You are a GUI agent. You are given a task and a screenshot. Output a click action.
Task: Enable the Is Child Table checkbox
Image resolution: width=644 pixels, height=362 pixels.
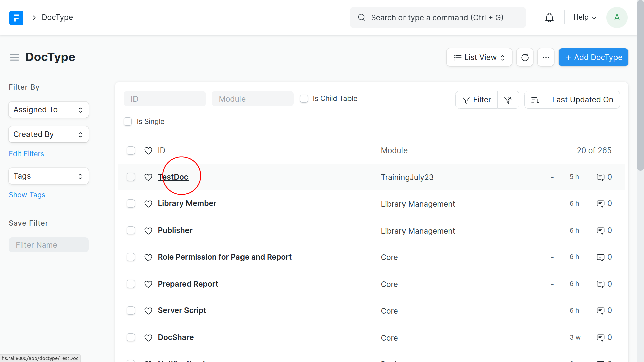click(x=304, y=99)
